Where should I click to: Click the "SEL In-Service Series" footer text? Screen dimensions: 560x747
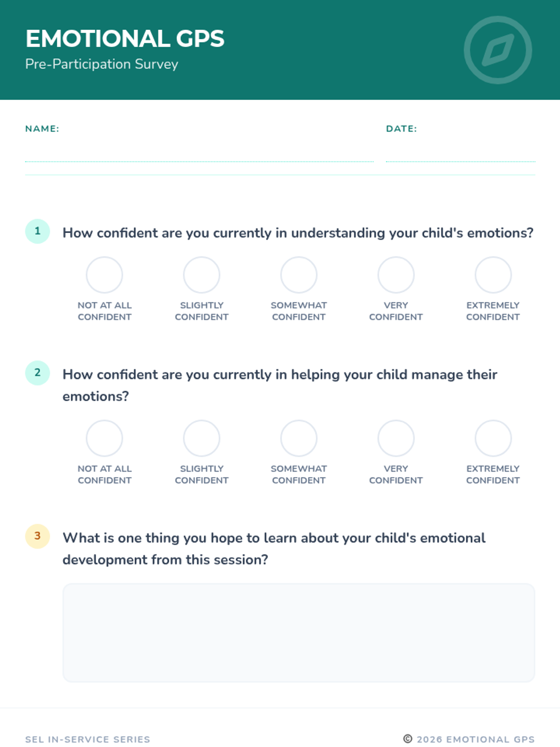[88, 740]
